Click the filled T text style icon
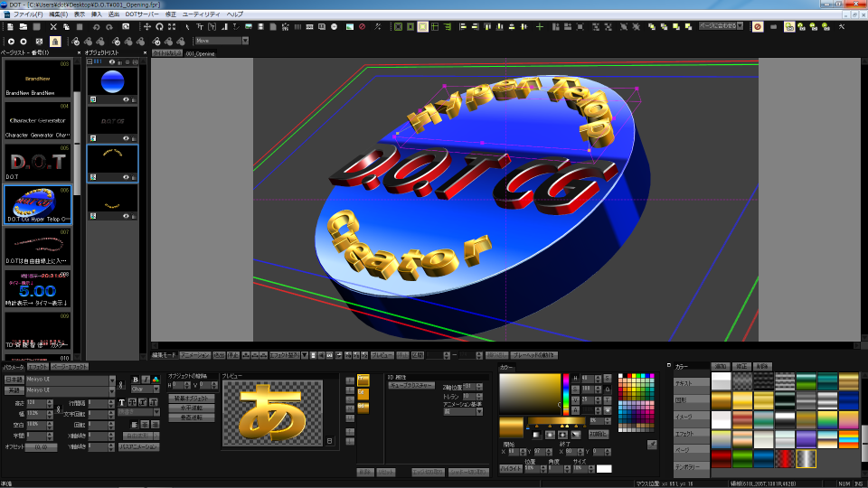 (122, 402)
